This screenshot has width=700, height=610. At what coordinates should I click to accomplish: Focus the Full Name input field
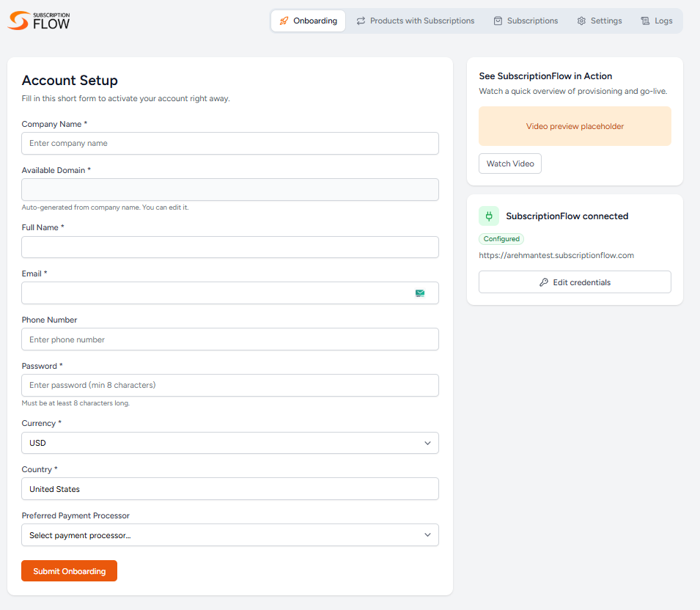pyautogui.click(x=230, y=247)
